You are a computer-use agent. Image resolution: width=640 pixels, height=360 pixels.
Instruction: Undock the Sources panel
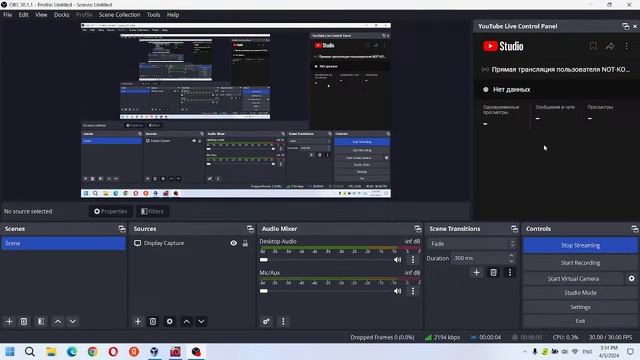coord(250,229)
